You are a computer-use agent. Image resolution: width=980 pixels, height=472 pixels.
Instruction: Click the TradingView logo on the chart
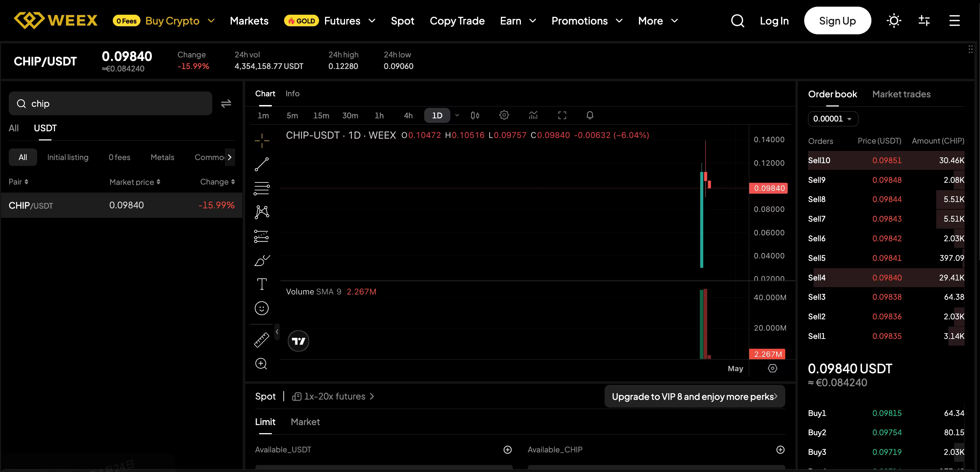[298, 341]
